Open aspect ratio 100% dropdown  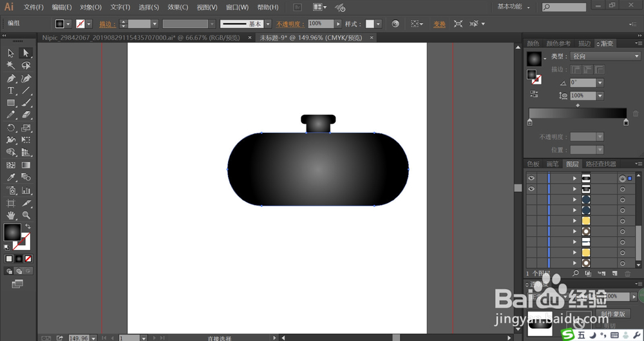pos(600,95)
